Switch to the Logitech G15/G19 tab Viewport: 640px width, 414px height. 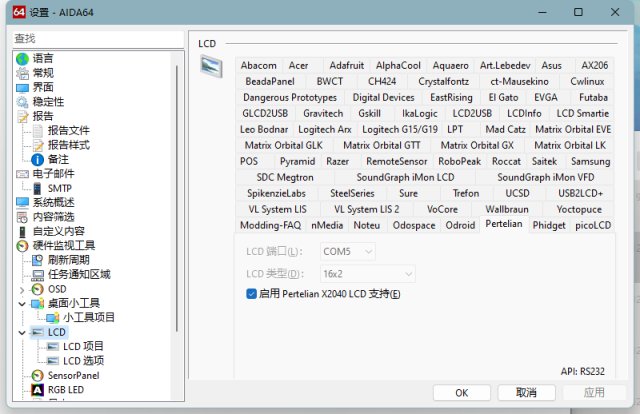[400, 129]
